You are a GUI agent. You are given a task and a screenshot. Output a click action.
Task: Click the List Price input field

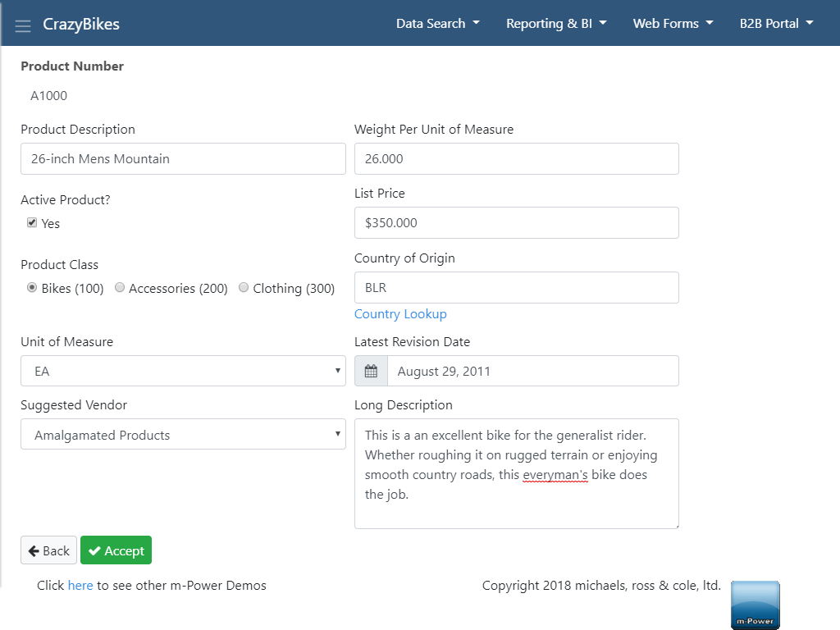pos(517,223)
